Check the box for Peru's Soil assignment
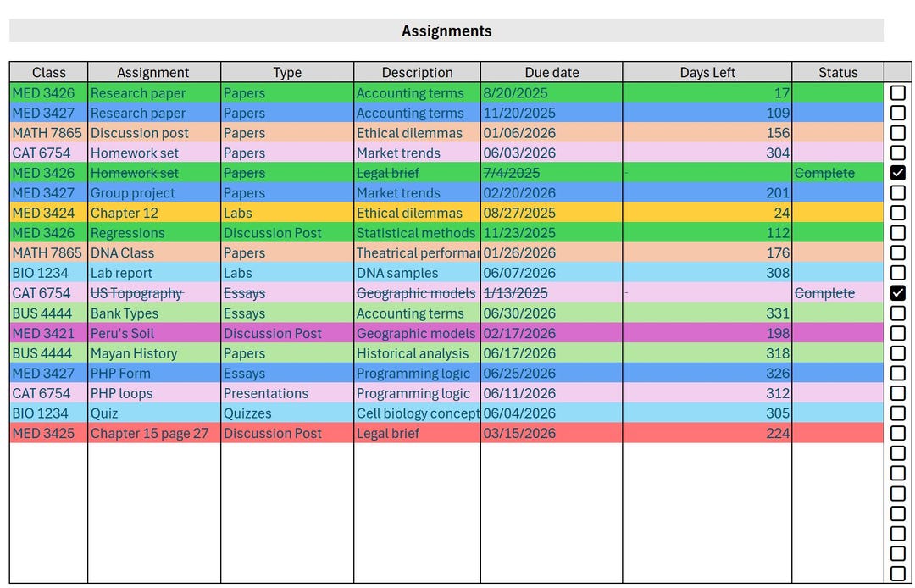 (x=898, y=333)
